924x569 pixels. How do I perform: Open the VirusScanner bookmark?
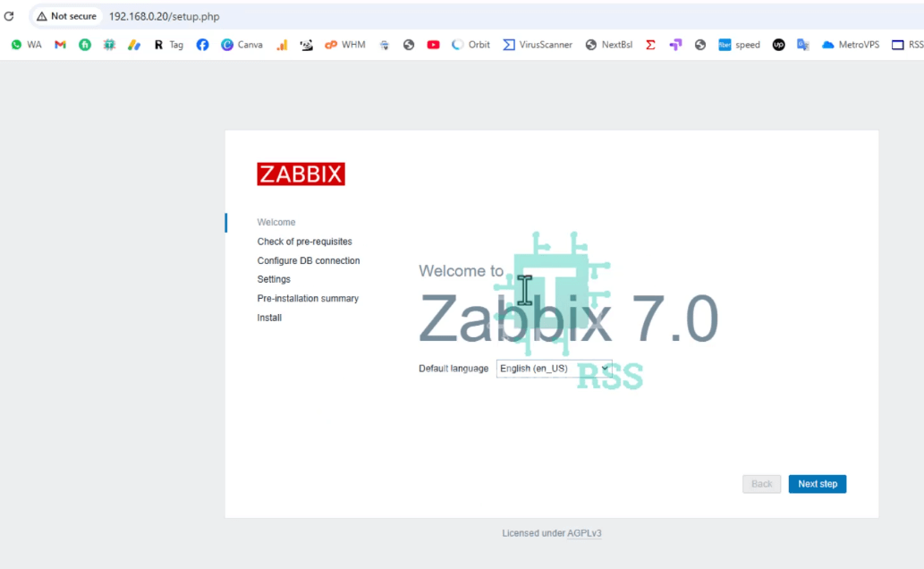tap(538, 45)
